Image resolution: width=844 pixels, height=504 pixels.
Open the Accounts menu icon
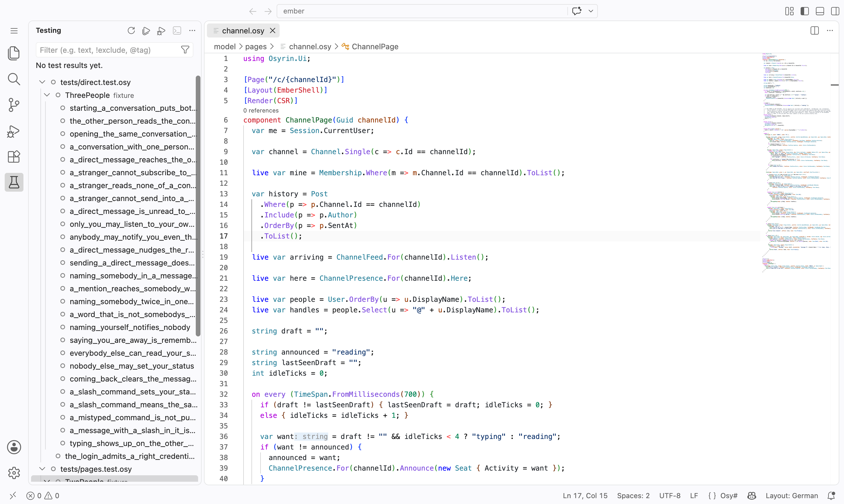(14, 447)
